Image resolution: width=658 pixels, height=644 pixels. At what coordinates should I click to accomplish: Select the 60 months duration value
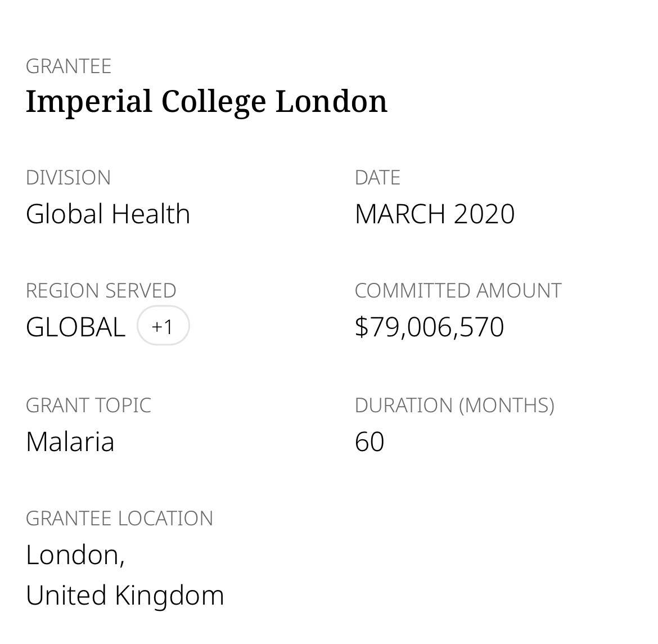click(x=369, y=442)
